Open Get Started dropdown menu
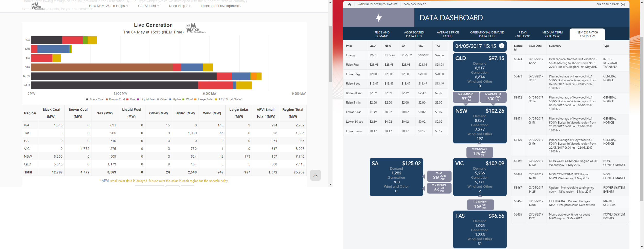Image resolution: width=644 pixels, height=249 pixels. click(x=148, y=6)
